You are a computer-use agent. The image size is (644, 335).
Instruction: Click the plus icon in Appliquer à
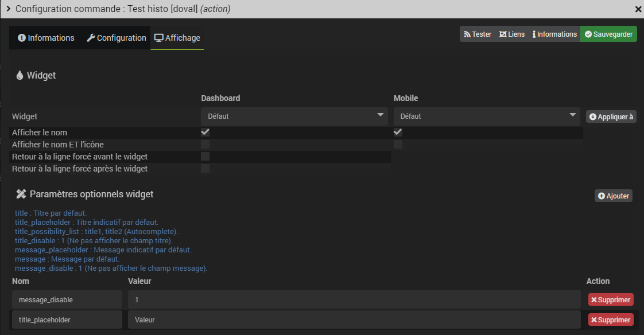(x=593, y=117)
